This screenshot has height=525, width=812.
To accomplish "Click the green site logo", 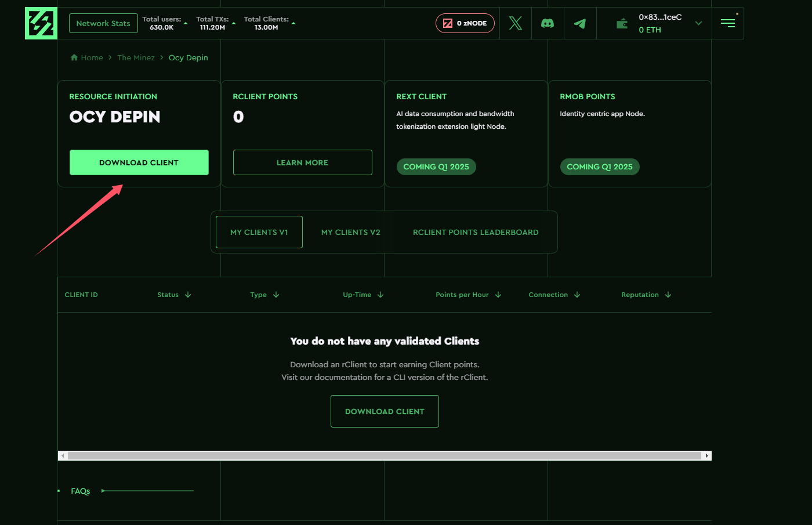I will coord(41,23).
